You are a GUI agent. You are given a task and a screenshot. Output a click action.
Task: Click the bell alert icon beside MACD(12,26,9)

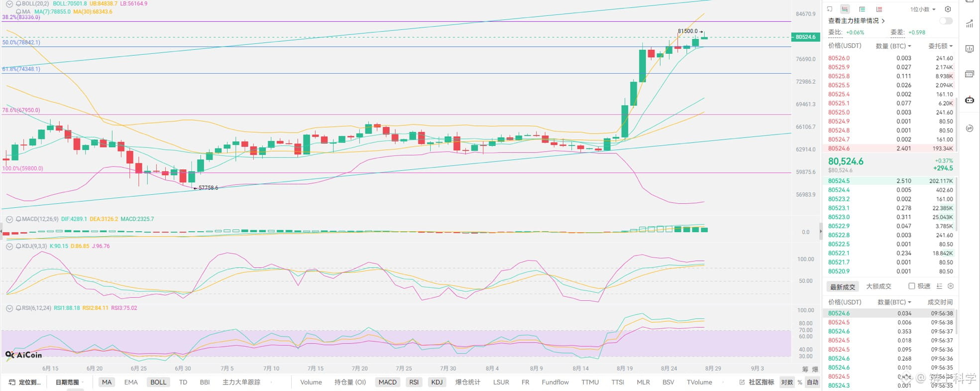[x=19, y=219]
